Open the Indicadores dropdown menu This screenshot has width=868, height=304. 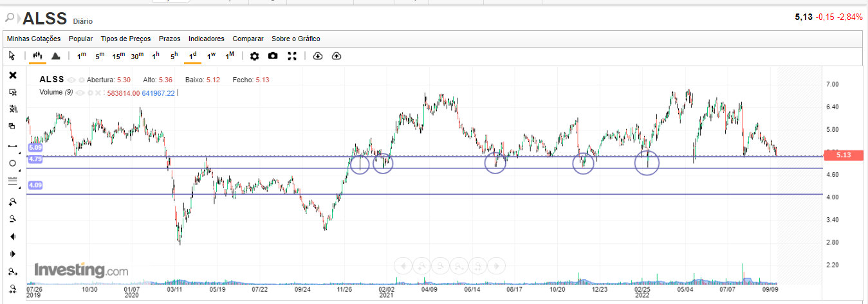pyautogui.click(x=206, y=39)
